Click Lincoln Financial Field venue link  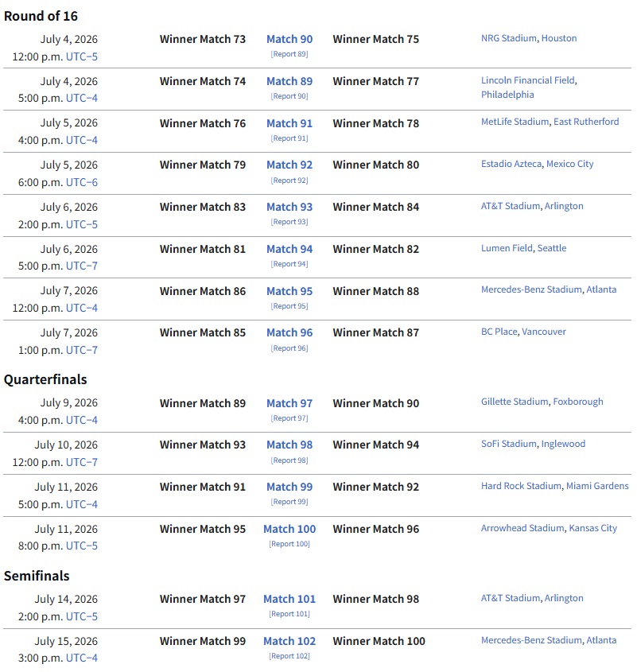coord(528,80)
